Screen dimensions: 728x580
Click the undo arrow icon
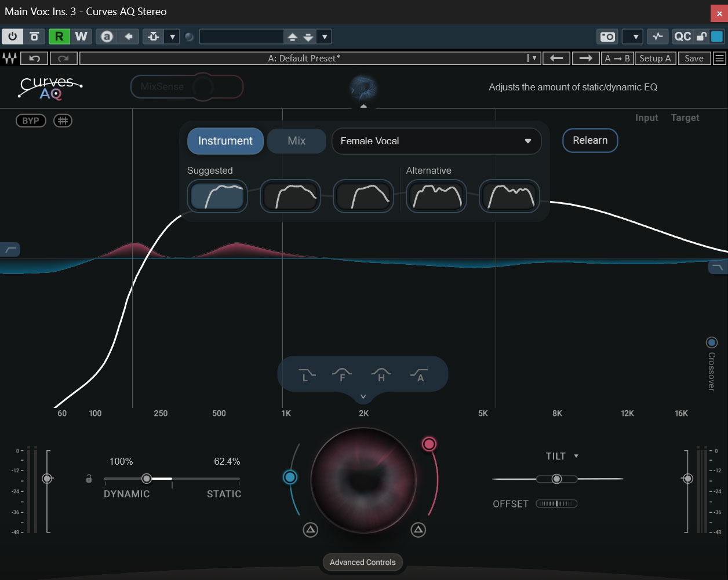pyautogui.click(x=34, y=58)
